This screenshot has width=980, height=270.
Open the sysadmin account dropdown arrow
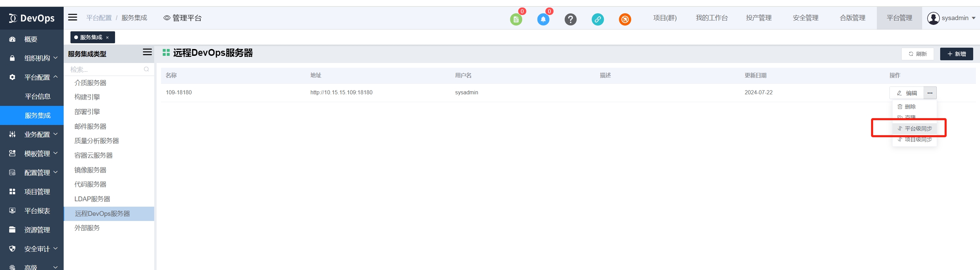point(974,18)
